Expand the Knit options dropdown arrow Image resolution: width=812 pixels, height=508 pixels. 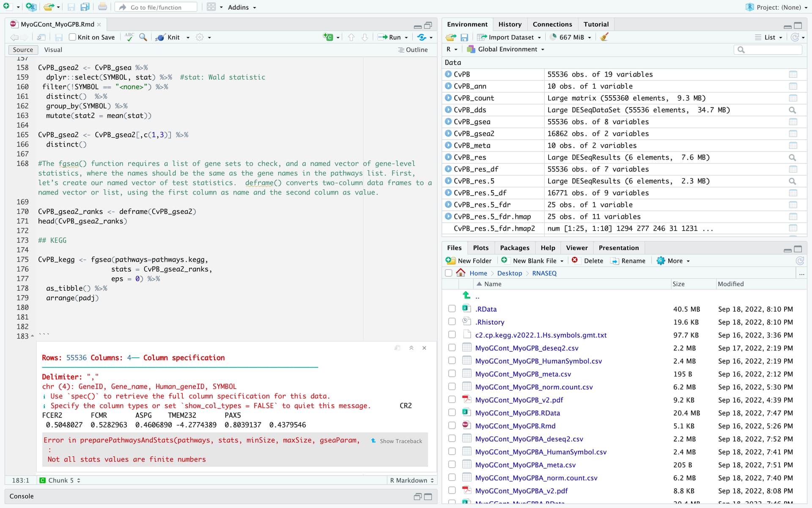[x=188, y=38]
